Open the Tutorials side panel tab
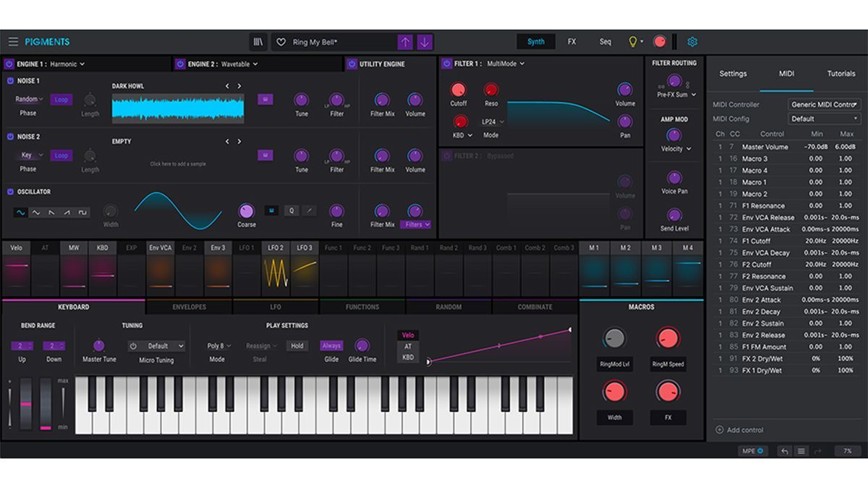This screenshot has width=868, height=488. (841, 74)
